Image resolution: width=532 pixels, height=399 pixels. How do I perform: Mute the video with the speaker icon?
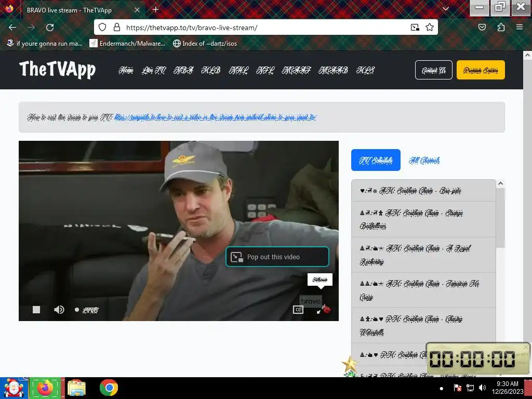coord(59,310)
